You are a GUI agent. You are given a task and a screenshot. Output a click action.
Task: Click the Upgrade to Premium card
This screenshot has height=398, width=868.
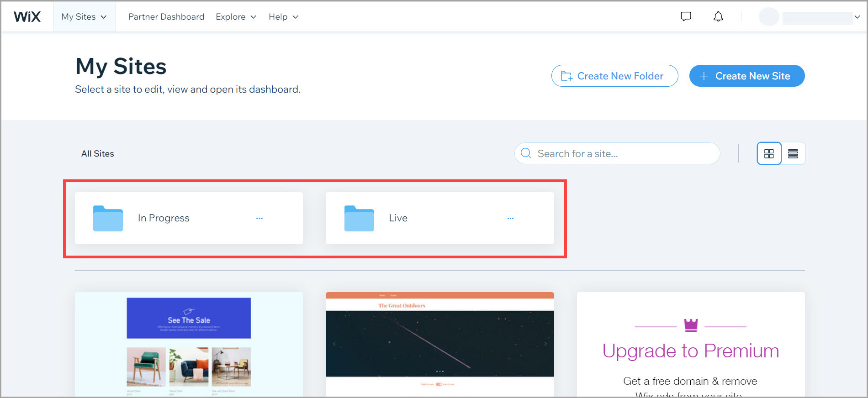point(691,345)
